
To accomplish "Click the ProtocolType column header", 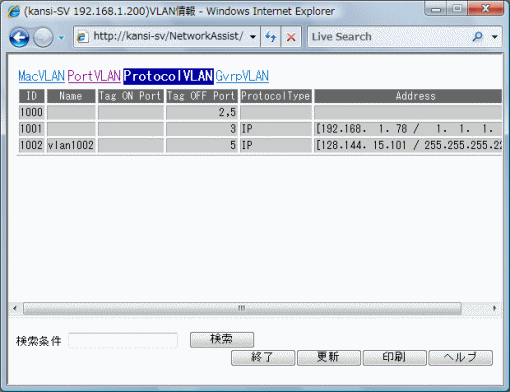I will click(x=276, y=96).
